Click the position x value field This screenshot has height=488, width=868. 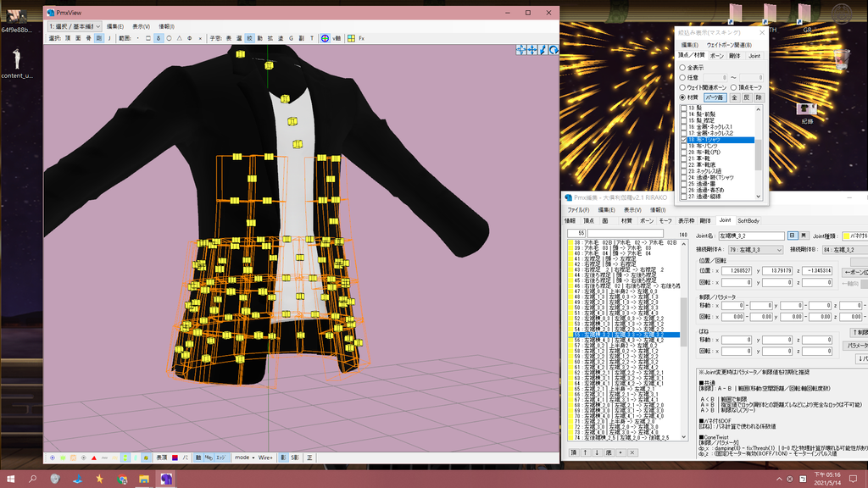click(x=737, y=270)
